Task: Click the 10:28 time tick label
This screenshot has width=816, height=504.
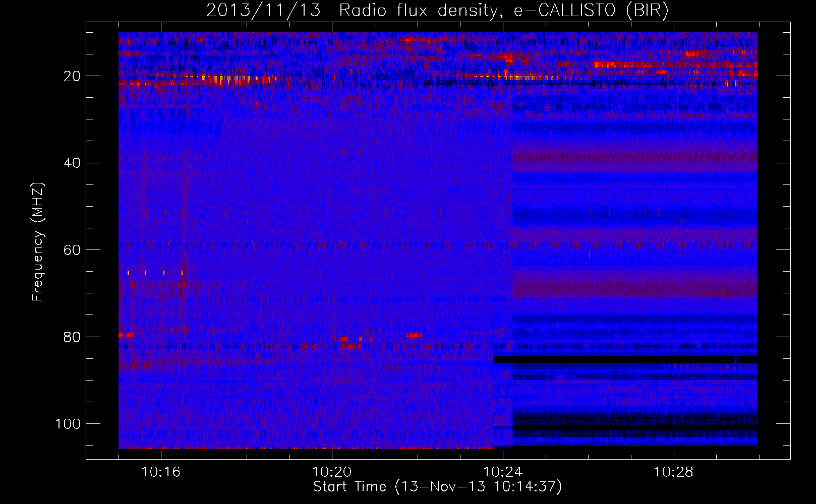Action: [674, 472]
